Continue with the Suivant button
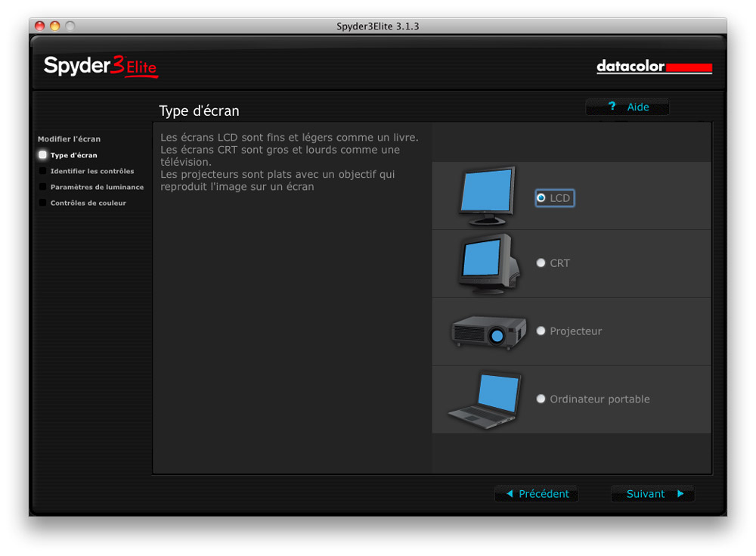This screenshot has width=756, height=556. coord(653,494)
